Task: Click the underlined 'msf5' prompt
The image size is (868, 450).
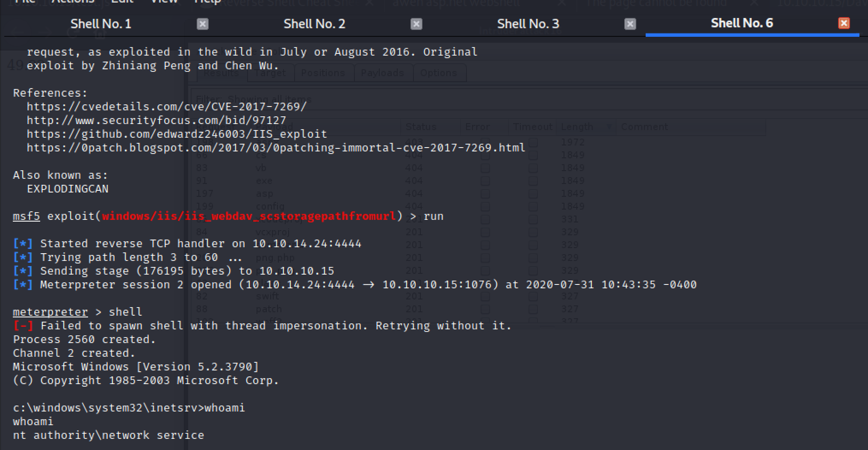Action: click(27, 216)
